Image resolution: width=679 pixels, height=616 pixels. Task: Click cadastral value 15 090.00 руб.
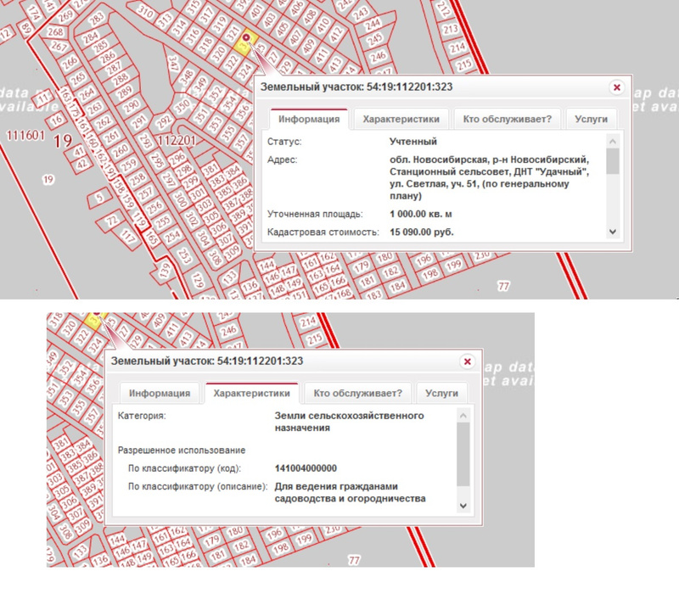[422, 232]
